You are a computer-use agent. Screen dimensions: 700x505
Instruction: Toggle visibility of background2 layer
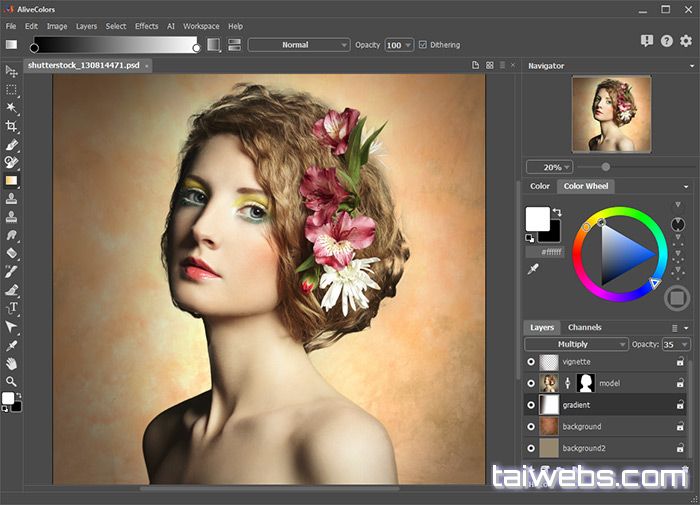(x=531, y=448)
